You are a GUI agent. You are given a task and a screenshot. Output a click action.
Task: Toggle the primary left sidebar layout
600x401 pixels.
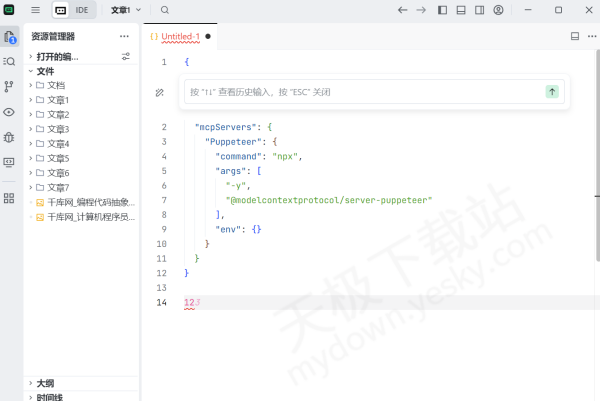tap(441, 10)
